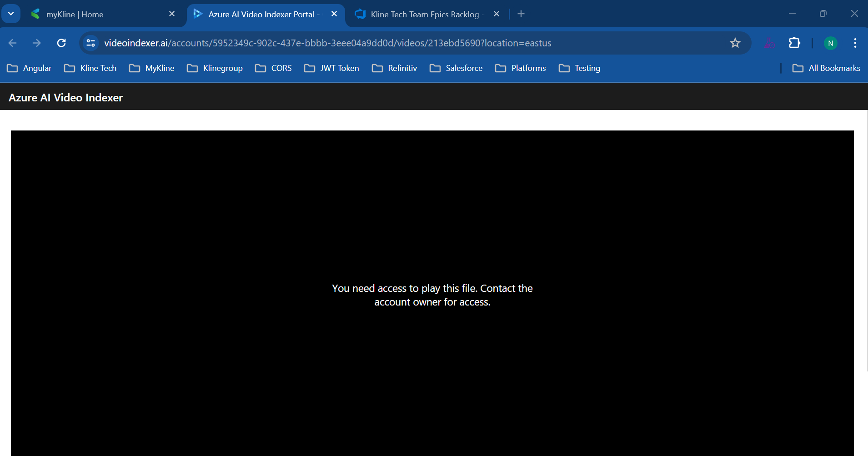This screenshot has width=868, height=456.
Task: Navigate forward using the forward arrow
Action: click(x=37, y=43)
